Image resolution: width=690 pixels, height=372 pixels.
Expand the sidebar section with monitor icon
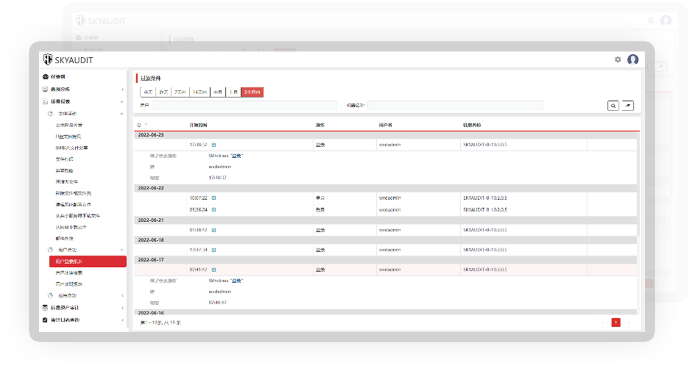[83, 89]
